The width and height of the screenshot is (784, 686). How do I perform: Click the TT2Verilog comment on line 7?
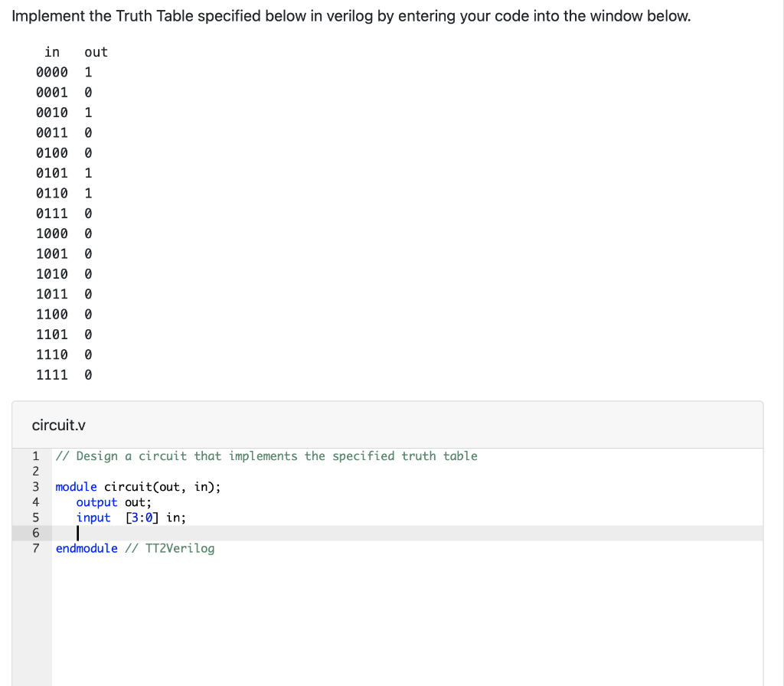[x=171, y=548]
